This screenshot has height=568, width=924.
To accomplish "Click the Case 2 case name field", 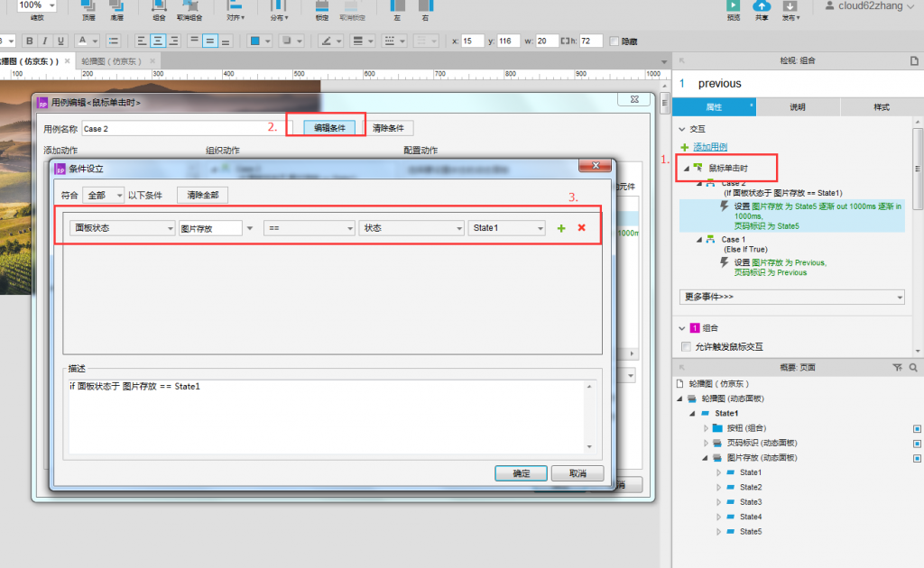I will (186, 128).
